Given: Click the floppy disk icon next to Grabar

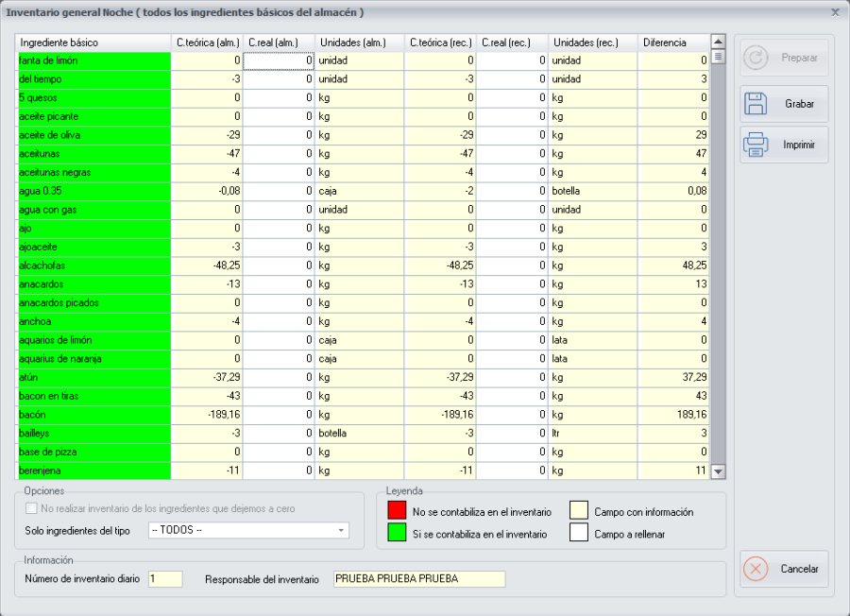Looking at the screenshot, I should click(x=757, y=104).
